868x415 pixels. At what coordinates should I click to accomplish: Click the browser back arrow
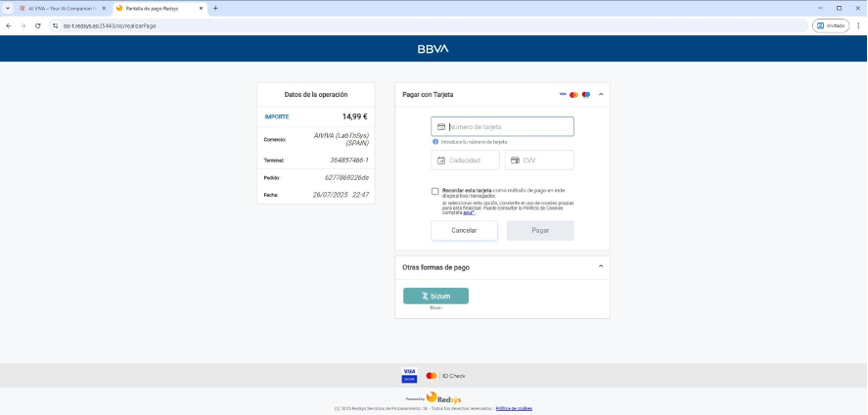[x=8, y=25]
